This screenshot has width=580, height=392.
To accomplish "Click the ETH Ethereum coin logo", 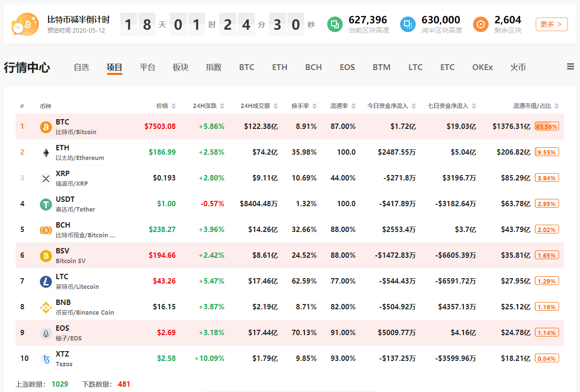I will 46,153.
